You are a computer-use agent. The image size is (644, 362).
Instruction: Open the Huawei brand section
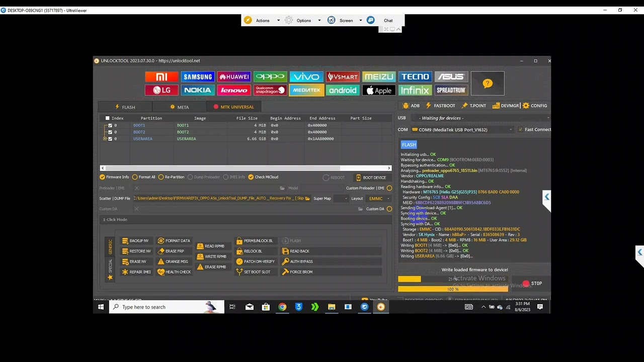(x=234, y=77)
